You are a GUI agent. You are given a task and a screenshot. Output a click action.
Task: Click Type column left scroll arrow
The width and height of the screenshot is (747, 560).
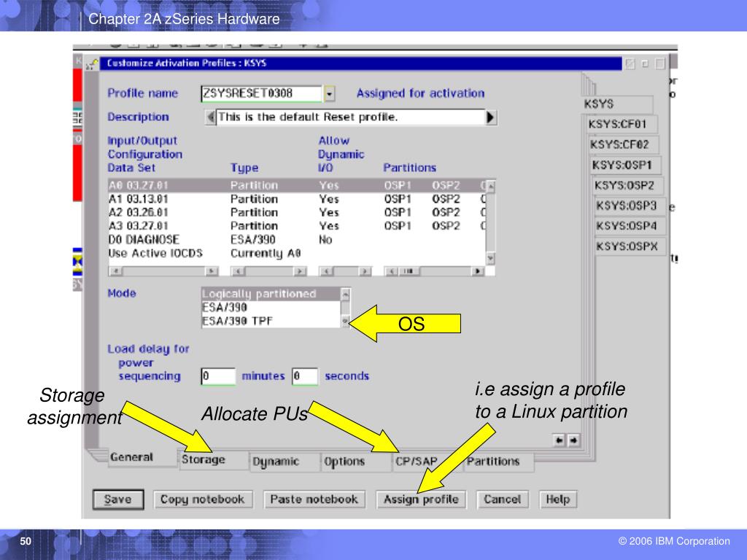click(x=239, y=271)
